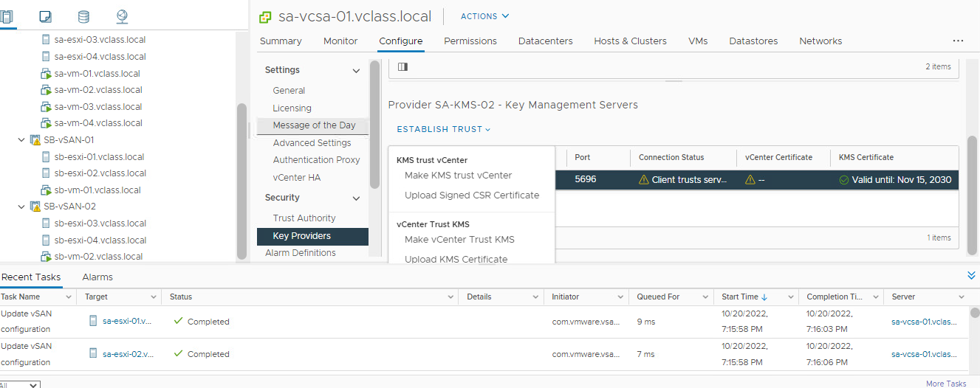Image resolution: width=980 pixels, height=388 pixels.
Task: Open Details column filter dropdown
Action: [x=537, y=297]
